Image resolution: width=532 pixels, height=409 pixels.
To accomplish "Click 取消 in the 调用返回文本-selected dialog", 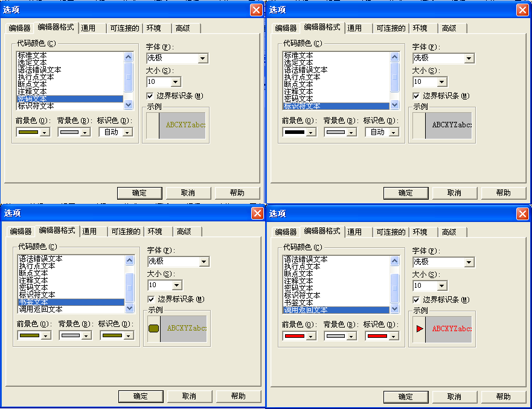I will [454, 397].
